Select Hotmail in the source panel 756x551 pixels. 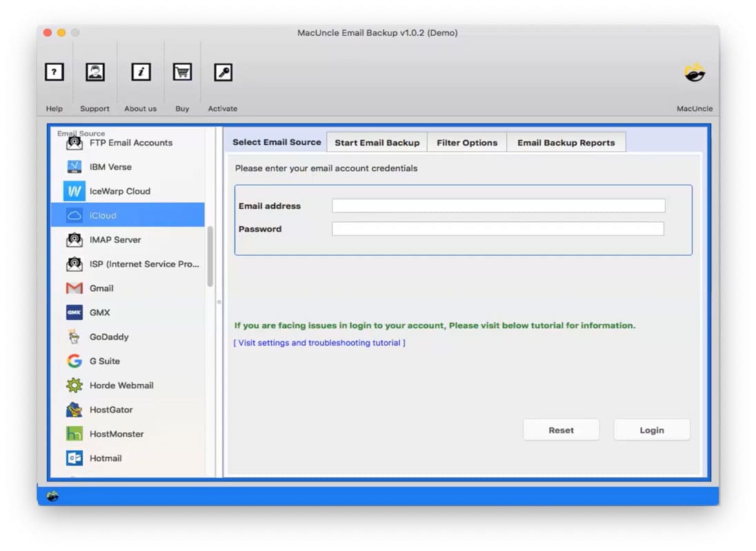[x=106, y=458]
